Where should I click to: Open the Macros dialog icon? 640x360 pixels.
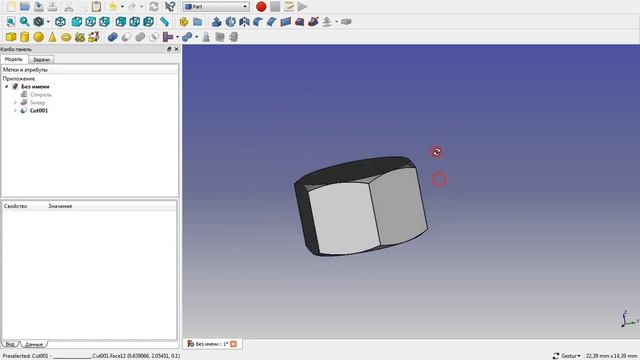(x=289, y=7)
